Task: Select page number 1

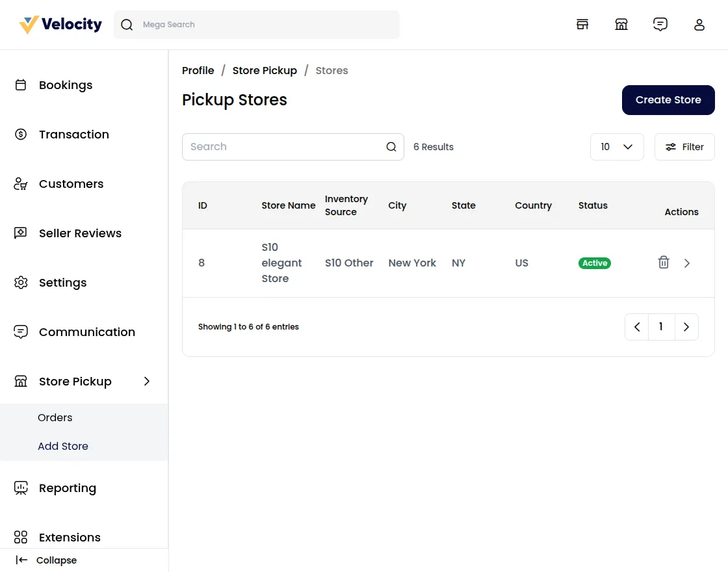Action: (x=660, y=327)
